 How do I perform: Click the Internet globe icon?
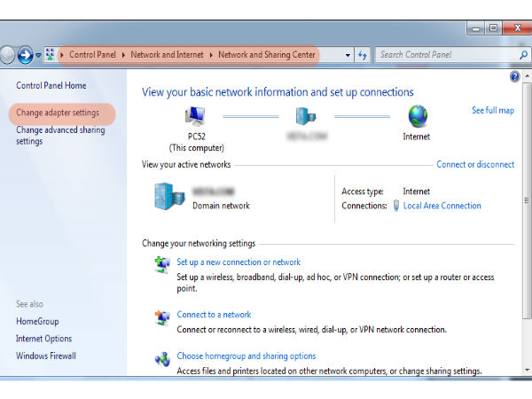[417, 116]
